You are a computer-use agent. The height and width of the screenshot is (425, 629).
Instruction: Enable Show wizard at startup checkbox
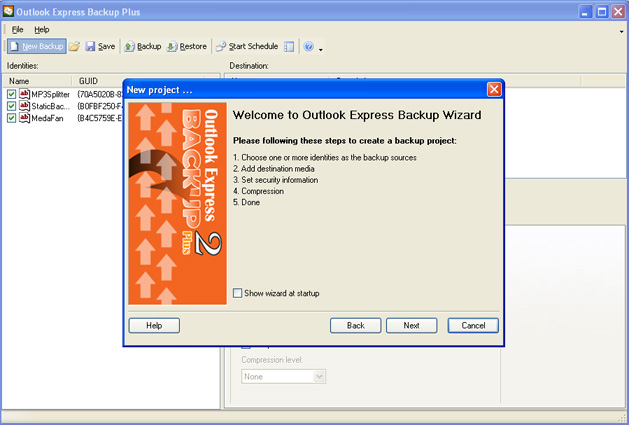[x=237, y=293]
